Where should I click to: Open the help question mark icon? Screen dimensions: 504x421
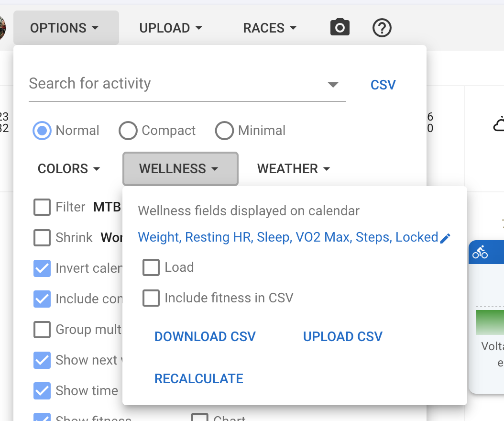click(x=382, y=28)
